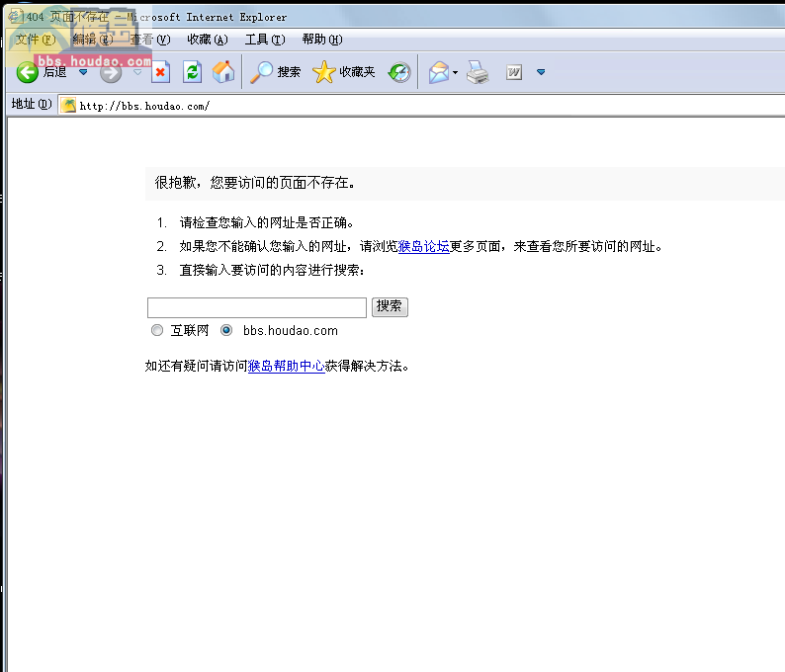Open the Search pane magnifier icon
Screen dimensions: 785x672
click(261, 72)
